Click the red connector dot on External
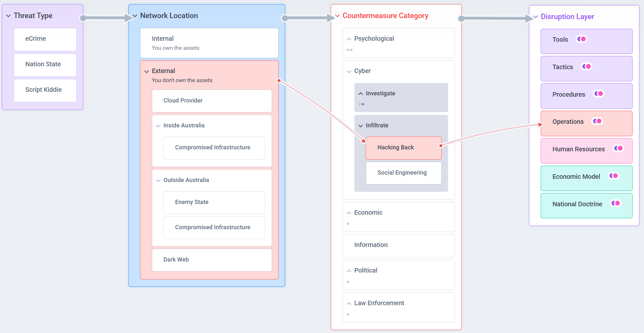The image size is (644, 333). pos(279,80)
